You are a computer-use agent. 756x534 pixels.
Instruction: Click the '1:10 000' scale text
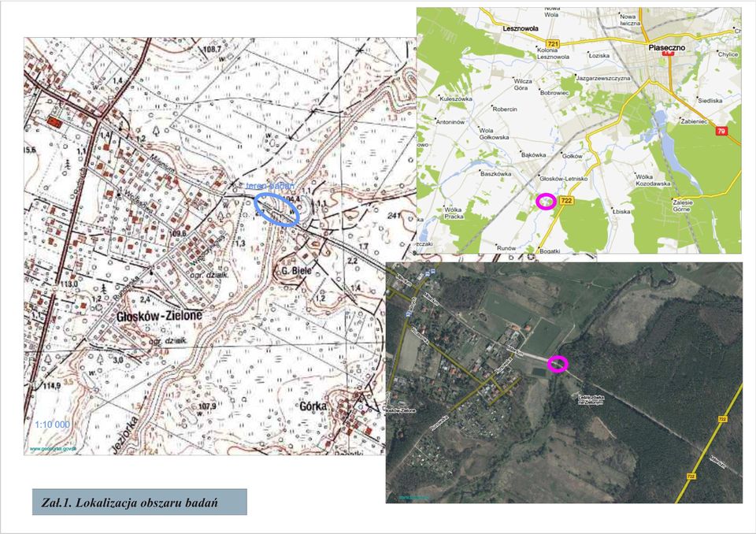pyautogui.click(x=52, y=425)
